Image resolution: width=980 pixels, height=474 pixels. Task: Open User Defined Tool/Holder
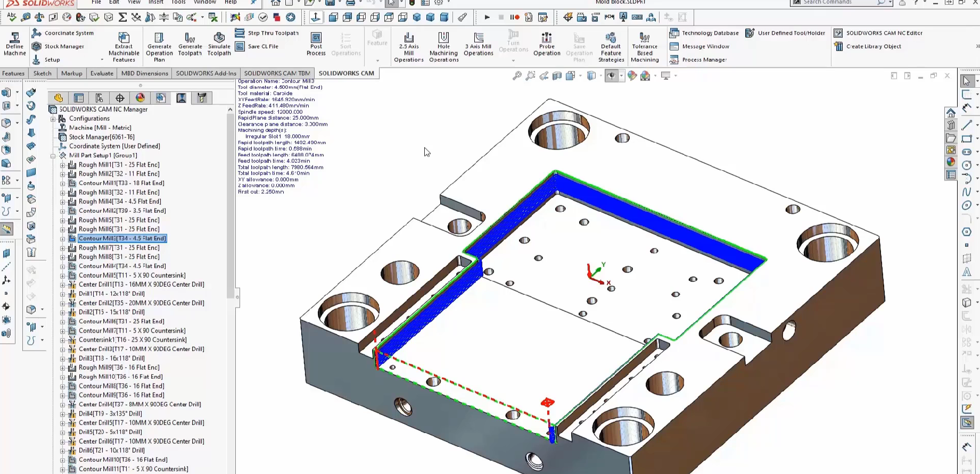pos(785,33)
